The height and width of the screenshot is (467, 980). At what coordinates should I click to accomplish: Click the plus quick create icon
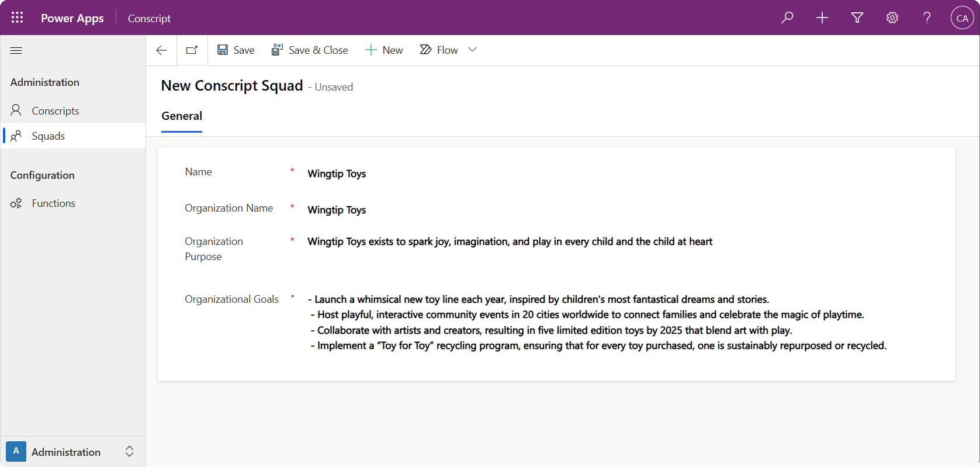(822, 18)
